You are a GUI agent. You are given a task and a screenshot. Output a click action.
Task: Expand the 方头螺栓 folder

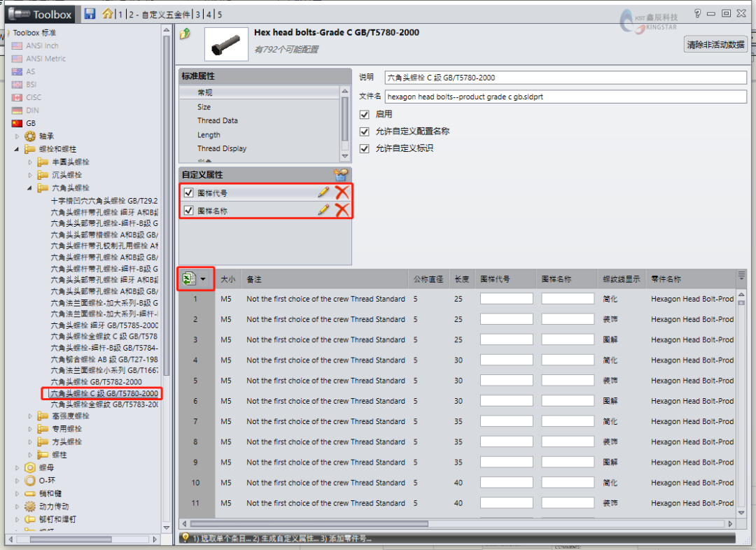point(30,442)
